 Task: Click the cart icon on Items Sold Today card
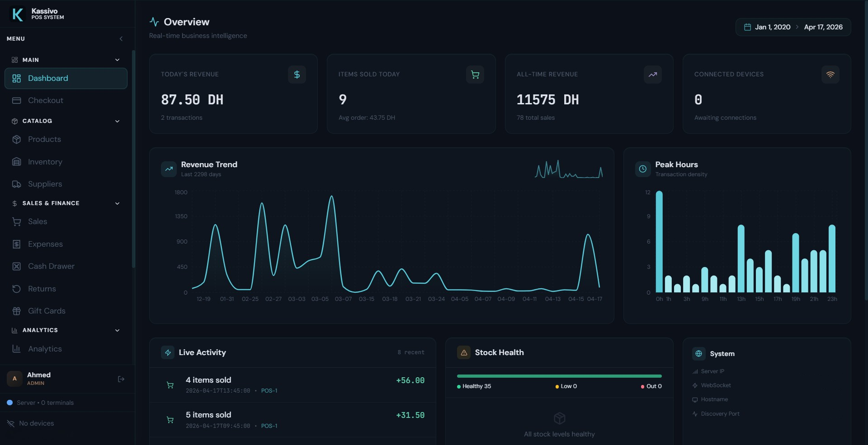tap(474, 75)
